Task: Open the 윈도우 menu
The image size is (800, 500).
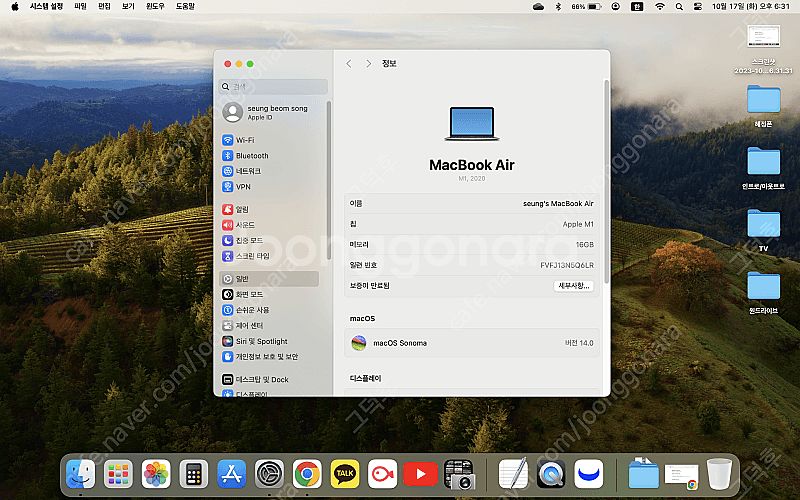Action: 155,7
